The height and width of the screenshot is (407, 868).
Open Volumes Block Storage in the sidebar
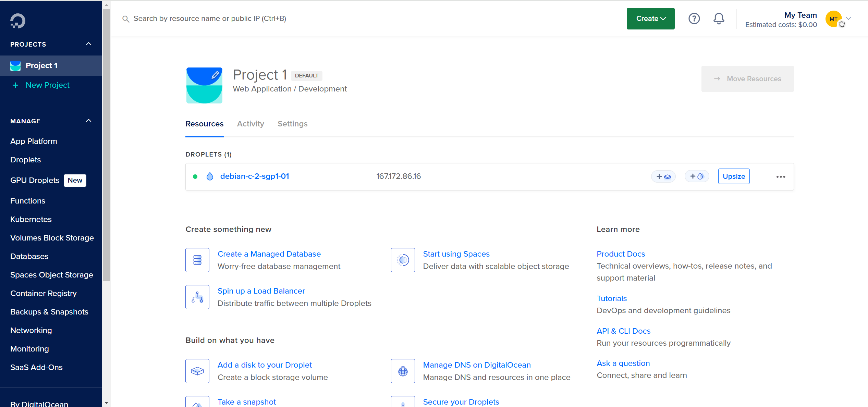52,238
